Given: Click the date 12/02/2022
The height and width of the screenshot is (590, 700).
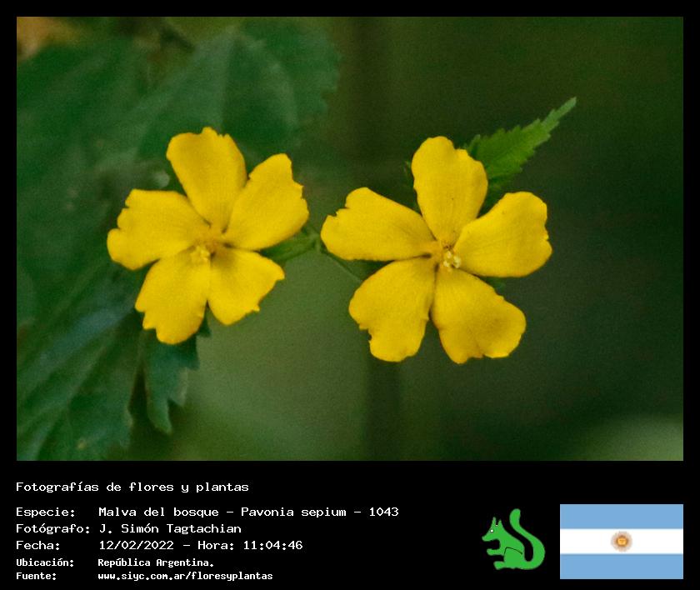Looking at the screenshot, I should [x=136, y=545].
